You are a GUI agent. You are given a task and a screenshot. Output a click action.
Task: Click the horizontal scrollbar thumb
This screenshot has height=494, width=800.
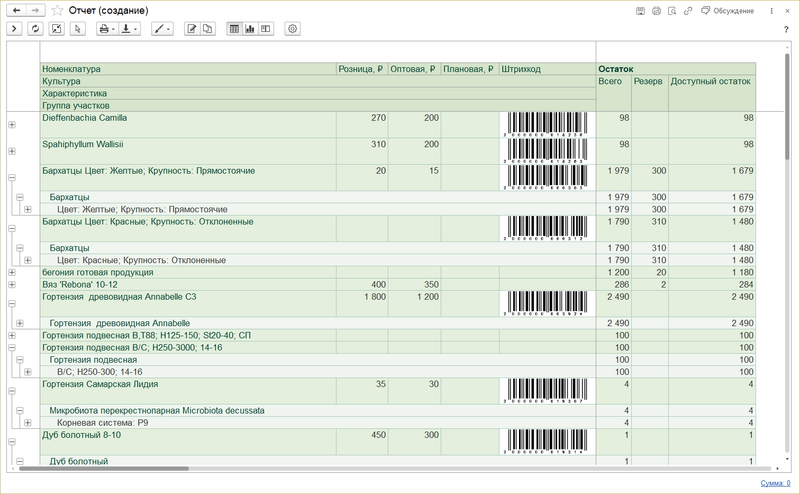pos(104,468)
